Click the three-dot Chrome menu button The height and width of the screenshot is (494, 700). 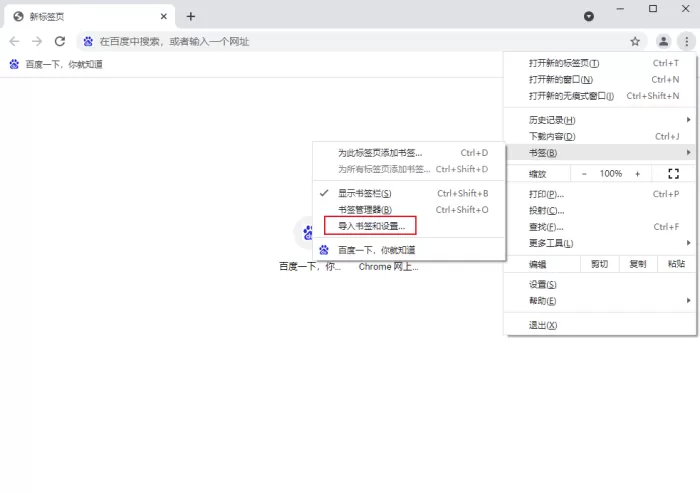[x=687, y=42]
